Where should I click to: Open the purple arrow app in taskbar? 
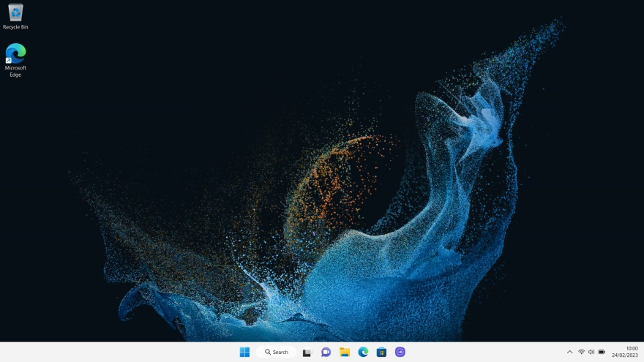[400, 352]
